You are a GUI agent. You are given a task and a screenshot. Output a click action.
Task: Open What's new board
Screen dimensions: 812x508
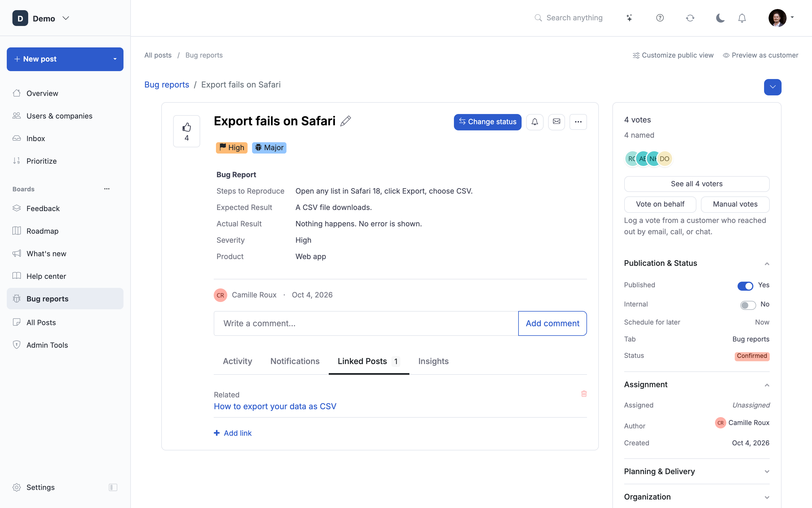pos(65,253)
